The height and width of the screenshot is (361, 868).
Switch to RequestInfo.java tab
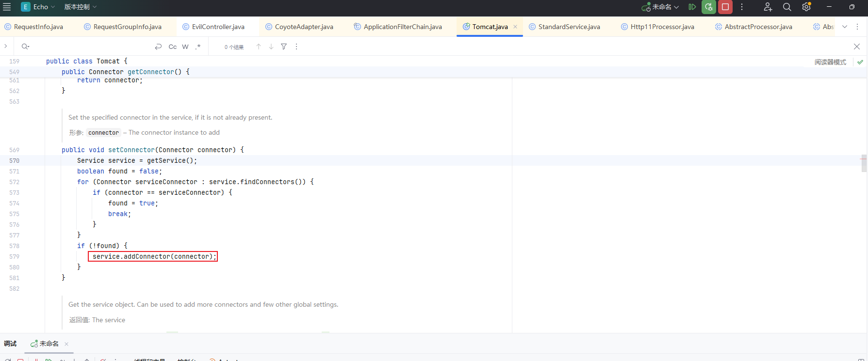coord(34,27)
